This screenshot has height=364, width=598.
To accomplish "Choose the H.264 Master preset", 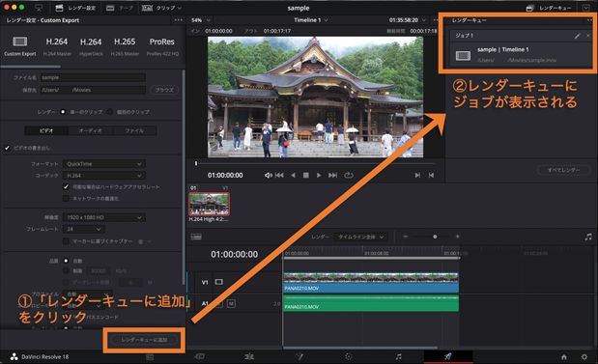I will [57, 46].
